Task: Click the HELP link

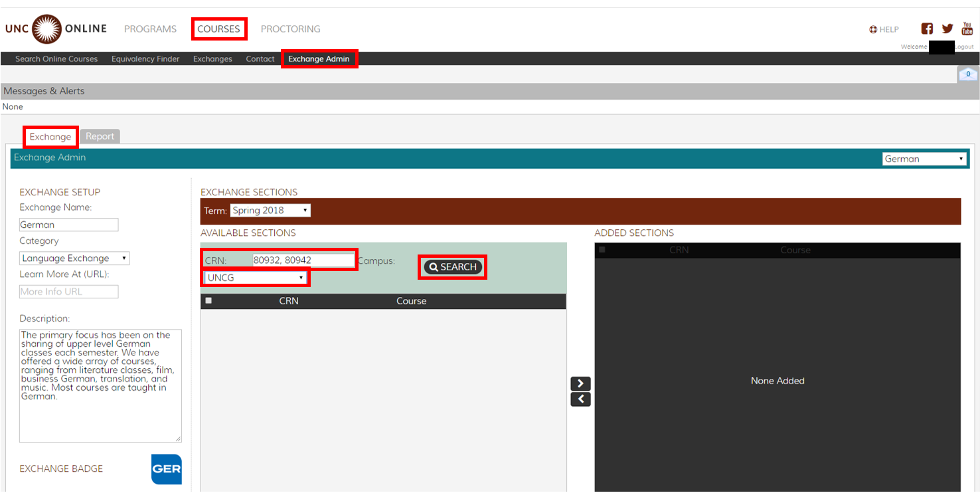Action: (884, 29)
